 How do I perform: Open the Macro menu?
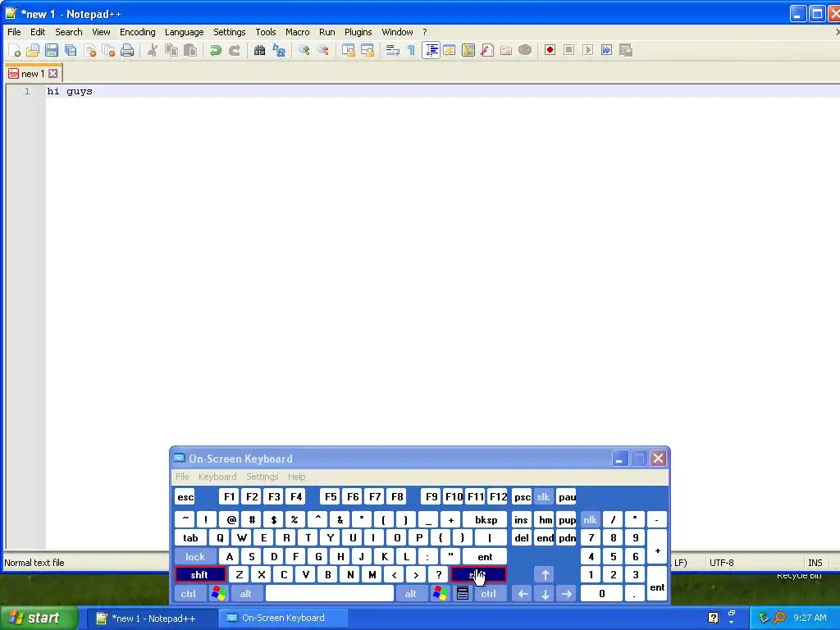(x=297, y=32)
